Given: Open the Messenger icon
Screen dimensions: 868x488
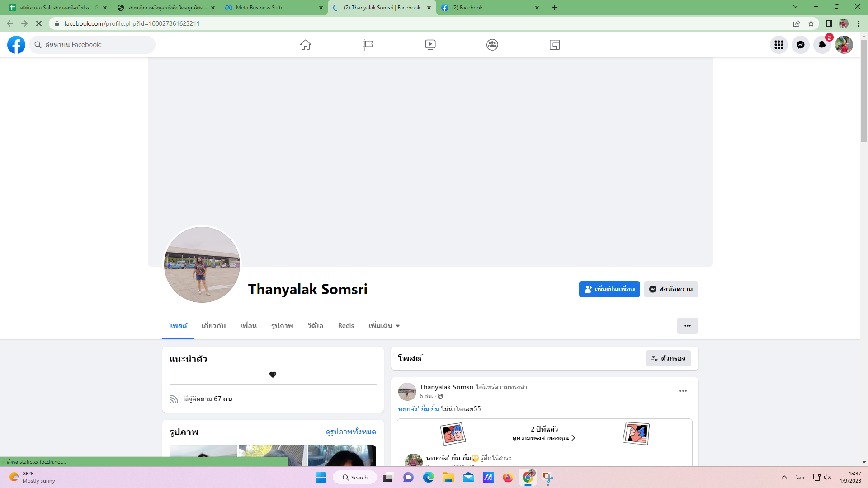Looking at the screenshot, I should 800,45.
